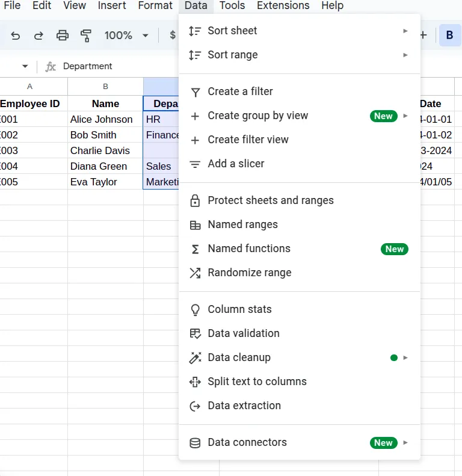462x476 pixels.
Task: Click the Print icon
Action: pos(63,36)
